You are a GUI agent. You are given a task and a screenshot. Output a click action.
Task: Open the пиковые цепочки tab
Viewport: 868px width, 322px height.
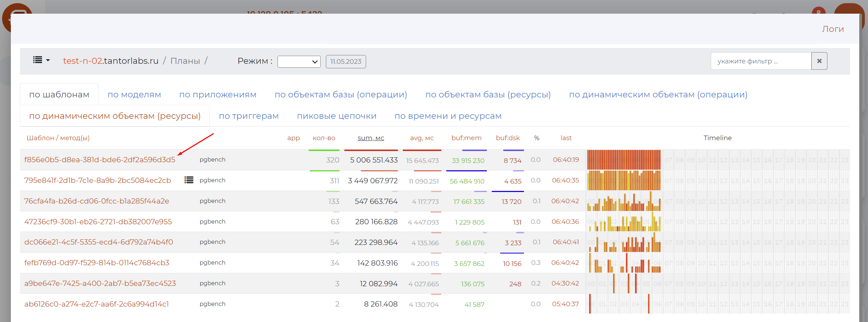[x=336, y=116]
